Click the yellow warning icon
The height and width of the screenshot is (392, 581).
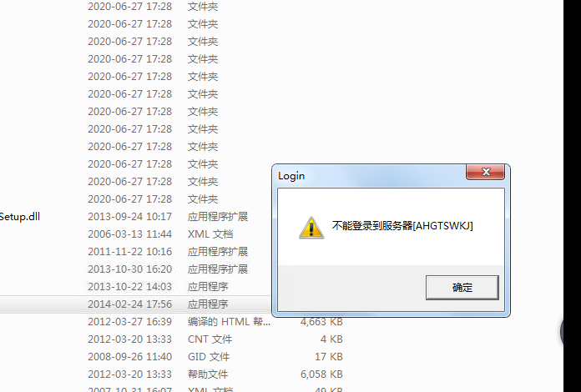click(x=311, y=228)
